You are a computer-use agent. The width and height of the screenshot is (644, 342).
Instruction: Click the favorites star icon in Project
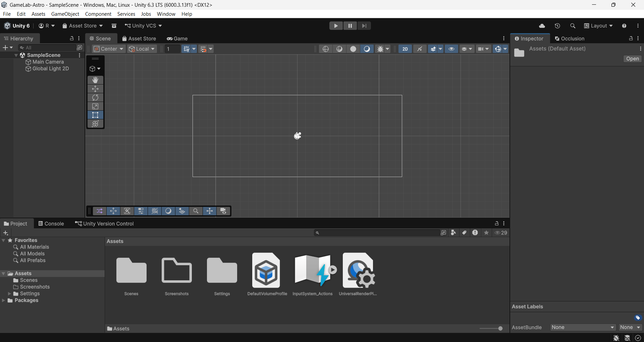486,233
